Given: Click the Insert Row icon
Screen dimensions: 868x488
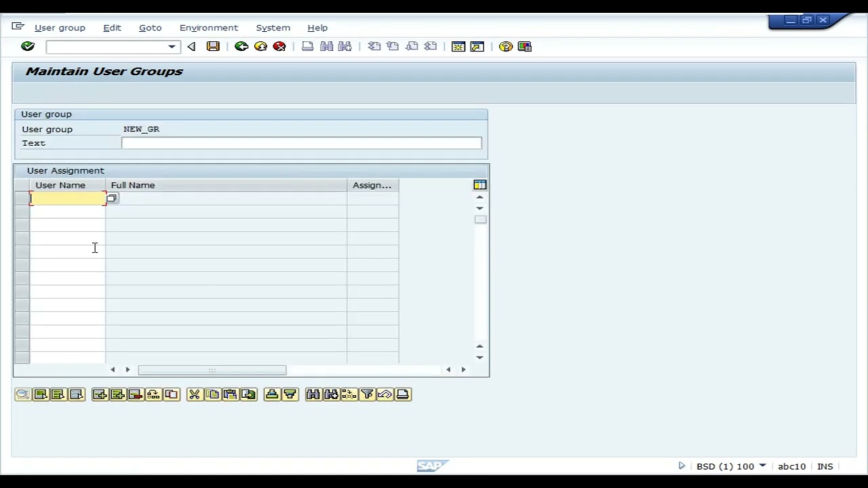Looking at the screenshot, I should pos(117,394).
